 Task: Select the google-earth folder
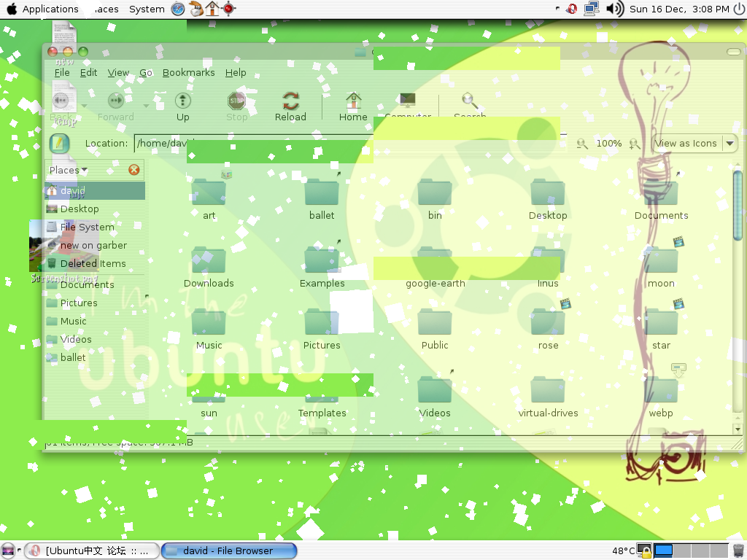[x=435, y=268]
